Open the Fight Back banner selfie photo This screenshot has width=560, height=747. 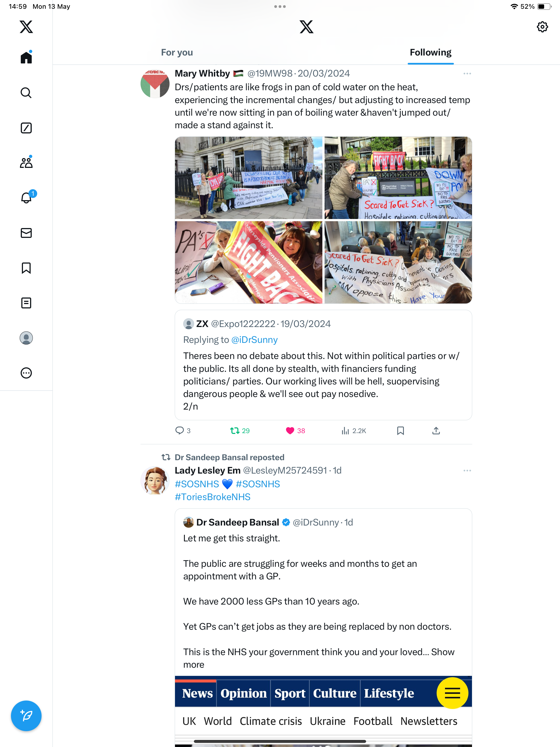coord(249,262)
